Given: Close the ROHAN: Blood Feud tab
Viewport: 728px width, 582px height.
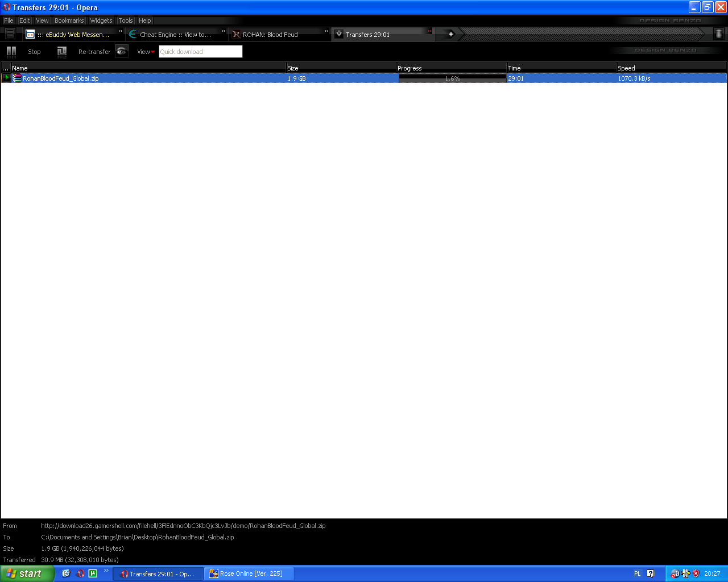Looking at the screenshot, I should pos(326,31).
